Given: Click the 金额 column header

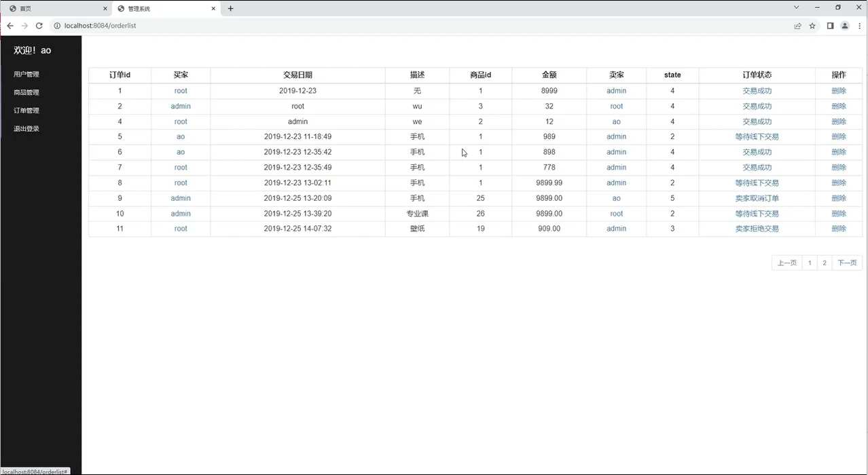Looking at the screenshot, I should click(x=549, y=75).
